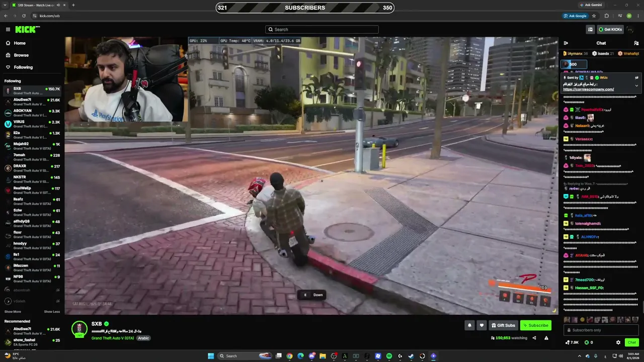Expand the pinned message chevron
Viewport: 644px width, 362px height.
point(636,85)
